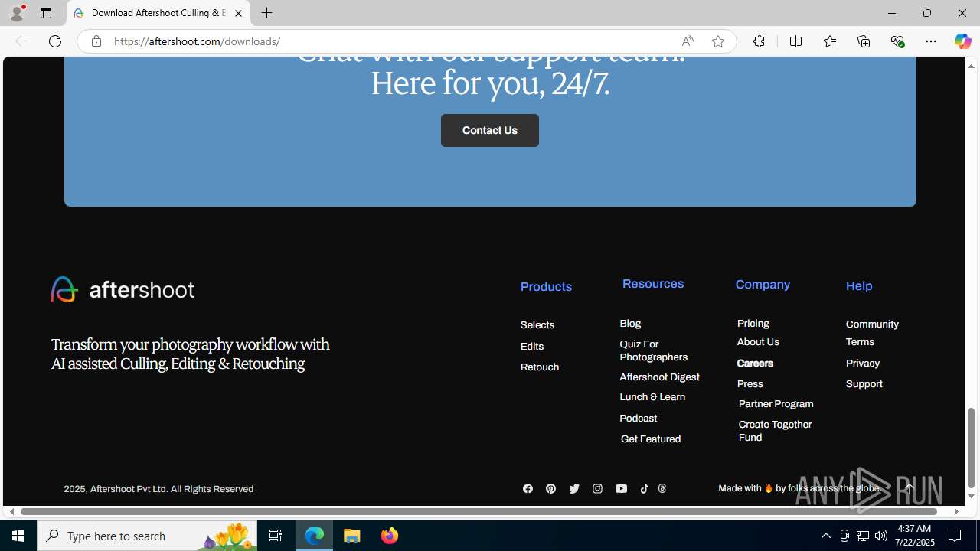Viewport: 980px width, 551px height.
Task: Open a new tab
Action: pyautogui.click(x=267, y=13)
